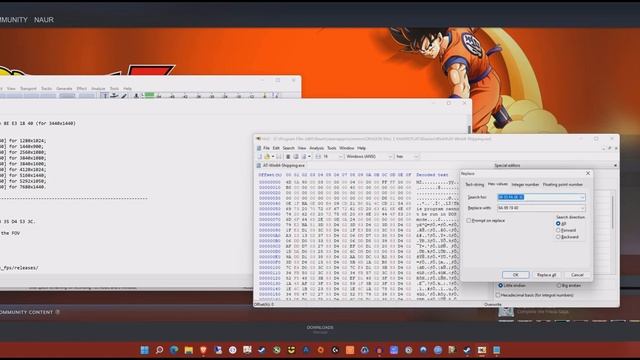Open Audacity Effect menu
Viewport: 640px width, 360px height.
pyautogui.click(x=82, y=89)
